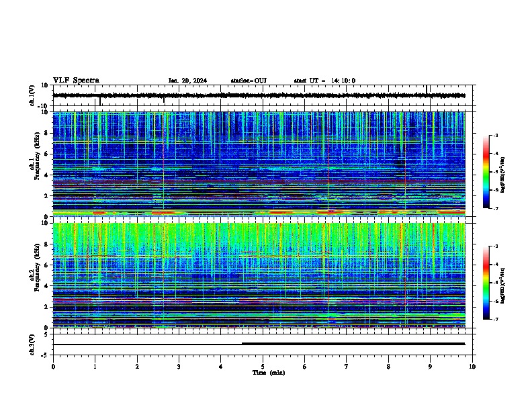Click the ch.2 spectrogram colorbar
Viewport: 532px width, 411px height.
click(486, 283)
